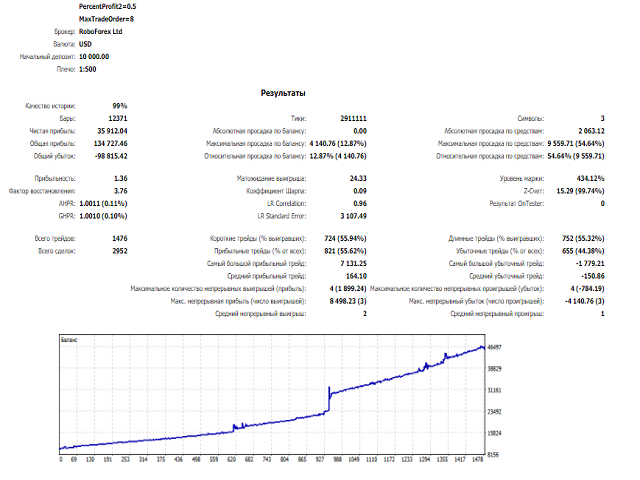Click y-axis label 31161 on chart
Screen dimensions: 640x480
[x=495, y=391]
